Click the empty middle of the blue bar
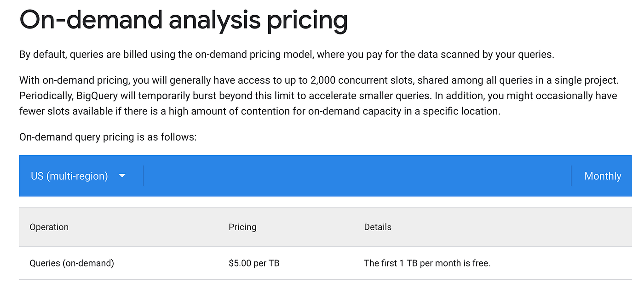The image size is (644, 289). 356,176
